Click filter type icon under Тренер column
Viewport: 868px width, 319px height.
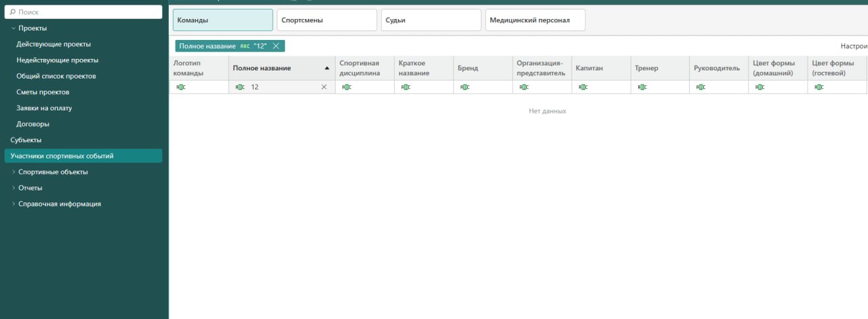coord(642,87)
